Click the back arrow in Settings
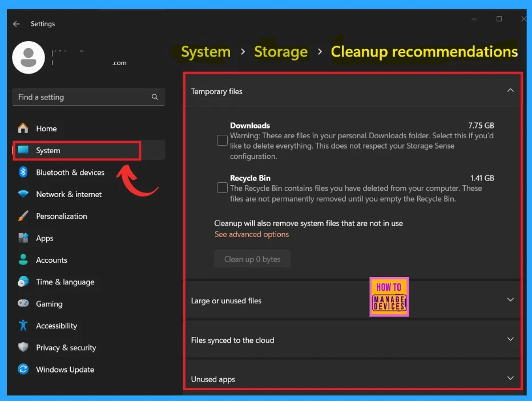Viewport: 532px width, 401px height. point(17,24)
